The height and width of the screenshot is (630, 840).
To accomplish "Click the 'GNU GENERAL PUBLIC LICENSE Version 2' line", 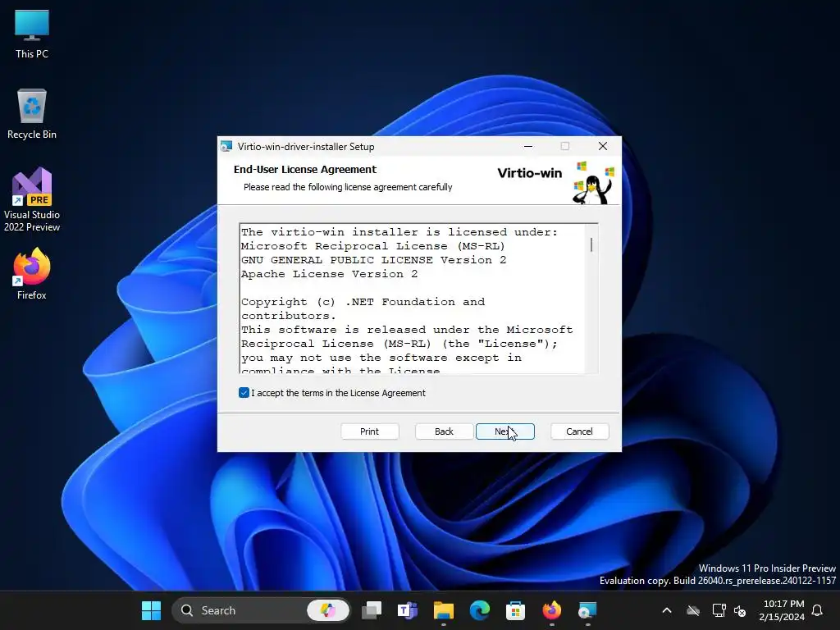I will click(373, 260).
